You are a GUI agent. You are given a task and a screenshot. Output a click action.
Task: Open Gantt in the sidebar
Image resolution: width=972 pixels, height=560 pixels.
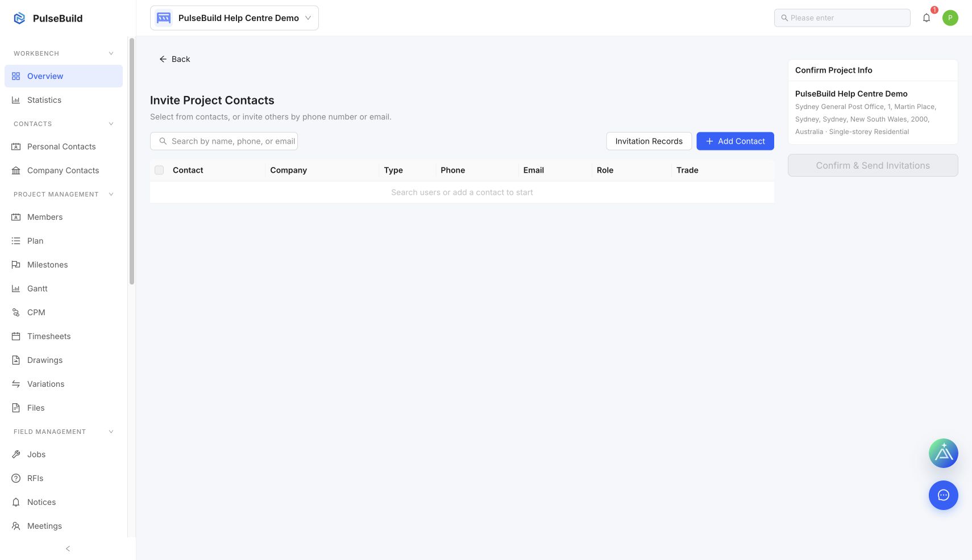pos(64,289)
